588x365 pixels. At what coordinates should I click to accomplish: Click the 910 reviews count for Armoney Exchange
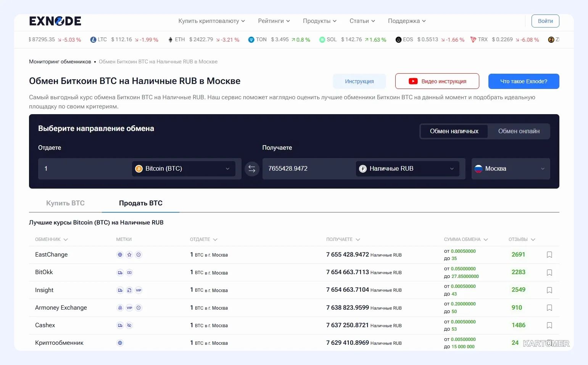(x=517, y=308)
